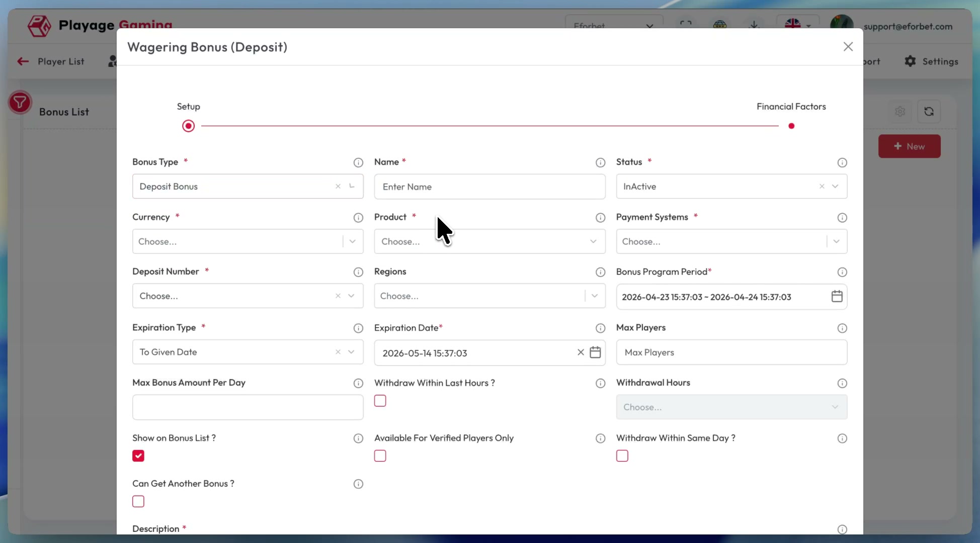The width and height of the screenshot is (980, 543).
Task: Click info icon next to Regions
Action: click(600, 272)
